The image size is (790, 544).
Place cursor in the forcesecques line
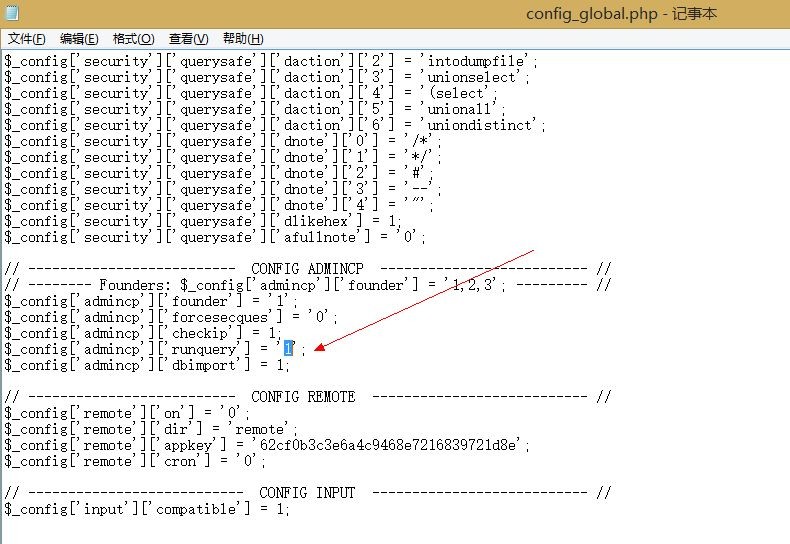click(171, 317)
